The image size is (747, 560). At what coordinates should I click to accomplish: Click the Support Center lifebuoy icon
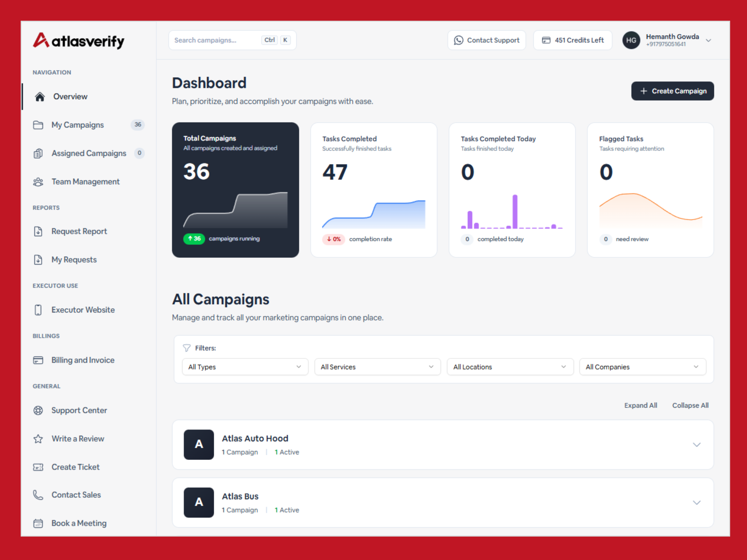click(x=38, y=410)
